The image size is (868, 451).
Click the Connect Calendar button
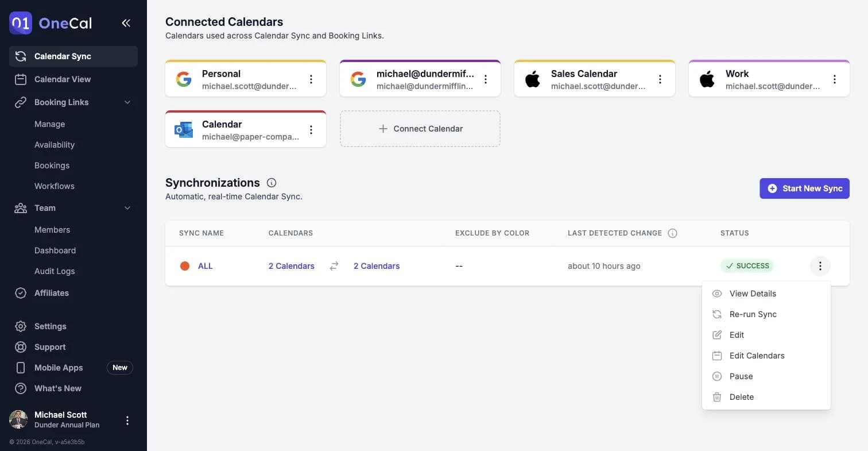(x=420, y=129)
